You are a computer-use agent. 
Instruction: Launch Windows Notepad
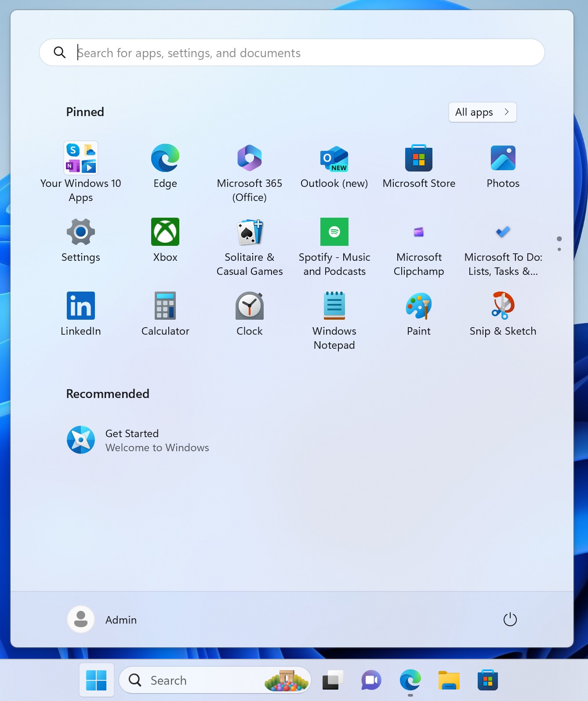pyautogui.click(x=334, y=321)
